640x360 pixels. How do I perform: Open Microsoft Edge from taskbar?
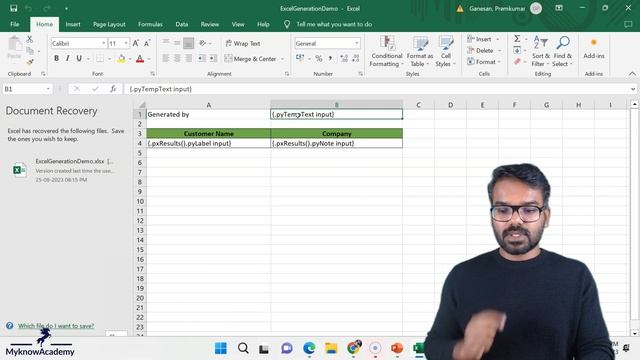pos(309,348)
